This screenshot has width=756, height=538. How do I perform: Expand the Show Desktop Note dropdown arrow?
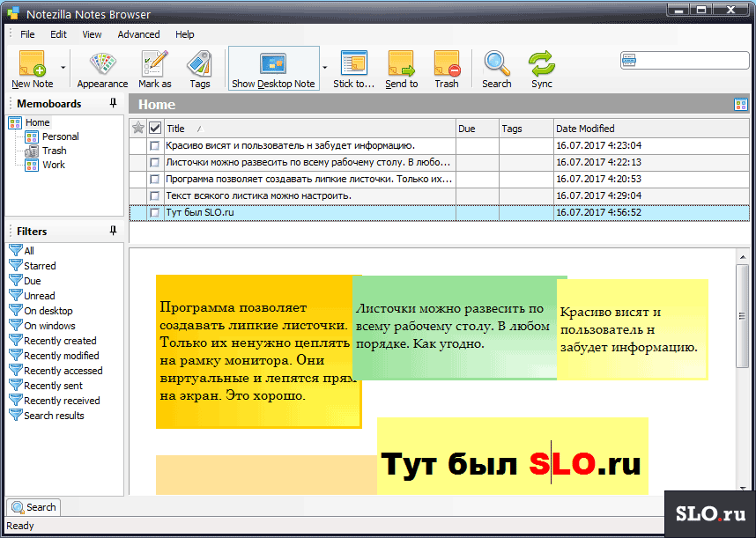(x=325, y=68)
